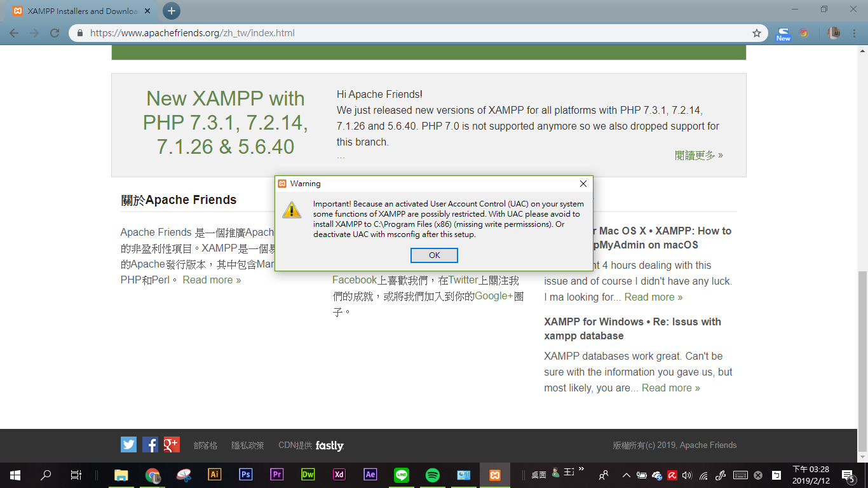Open Read more » under 關於Apache Friends
This screenshot has width=868, height=488.
[x=212, y=280]
